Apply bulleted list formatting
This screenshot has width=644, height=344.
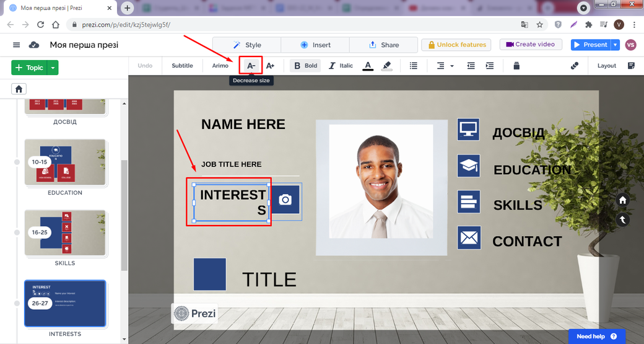[414, 65]
